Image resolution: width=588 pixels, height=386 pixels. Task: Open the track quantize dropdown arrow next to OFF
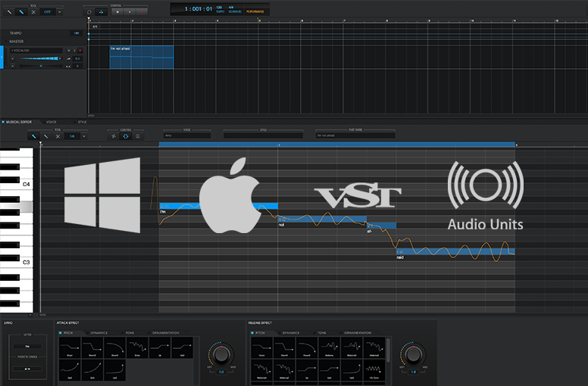click(x=59, y=12)
